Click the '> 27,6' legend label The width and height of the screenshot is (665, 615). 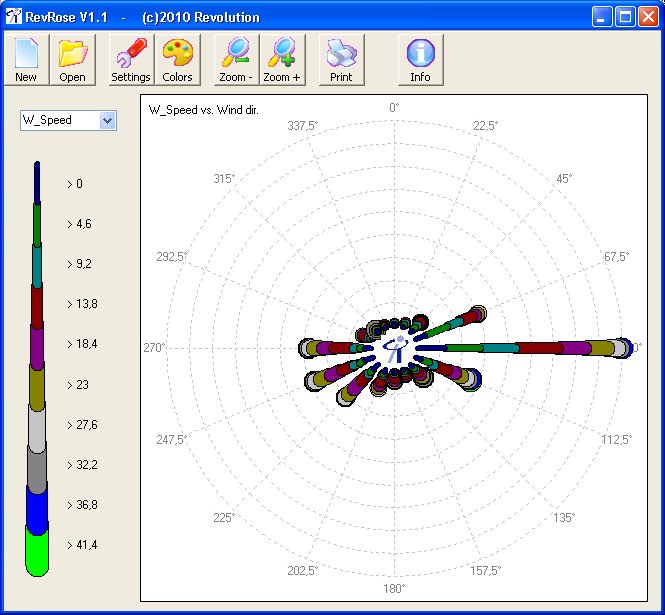pos(82,425)
